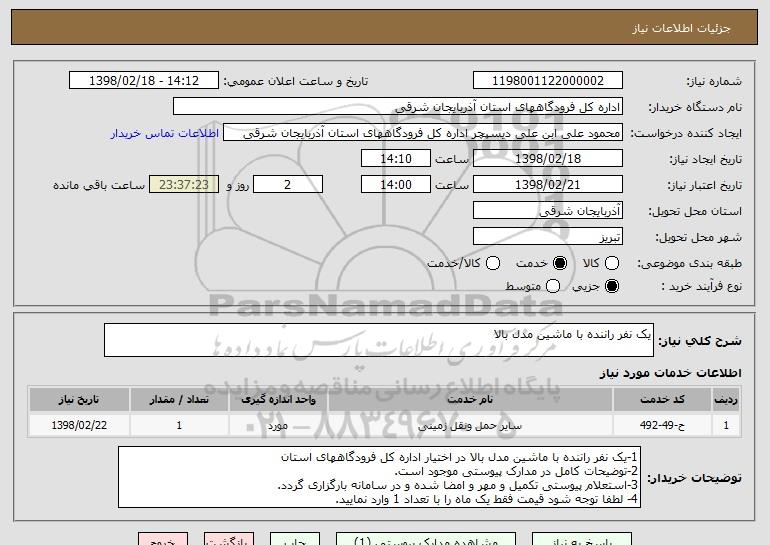The height and width of the screenshot is (545, 770).
Task: Click تاریخ اعتبار نیاز label
Action: coord(705,185)
